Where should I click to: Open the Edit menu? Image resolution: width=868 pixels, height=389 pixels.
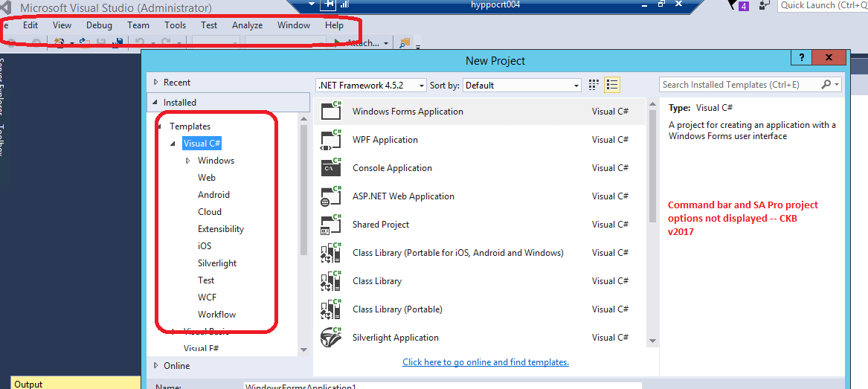coord(30,25)
